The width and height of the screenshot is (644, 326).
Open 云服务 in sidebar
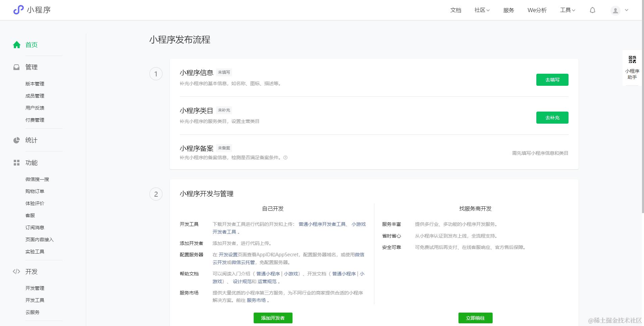tap(33, 312)
